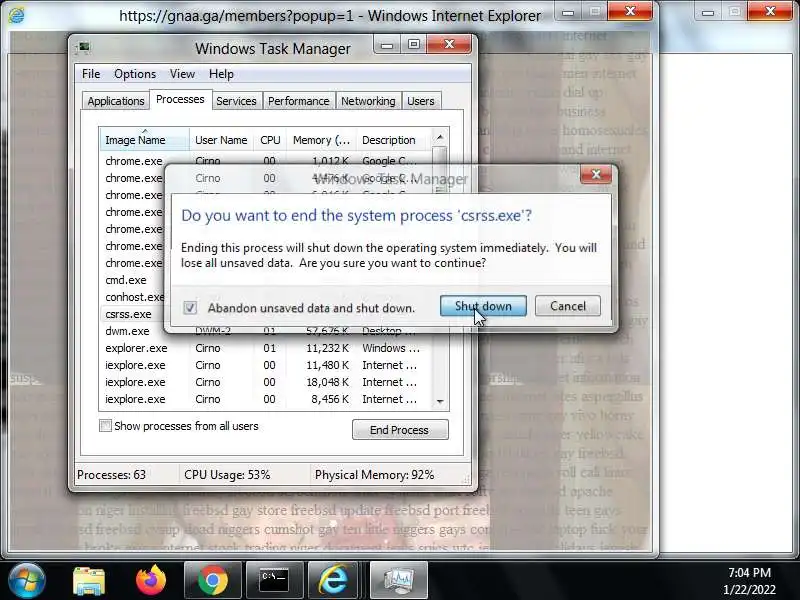Viewport: 800px width, 600px height.
Task: Select the conhost.exe process row
Action: tap(133, 297)
